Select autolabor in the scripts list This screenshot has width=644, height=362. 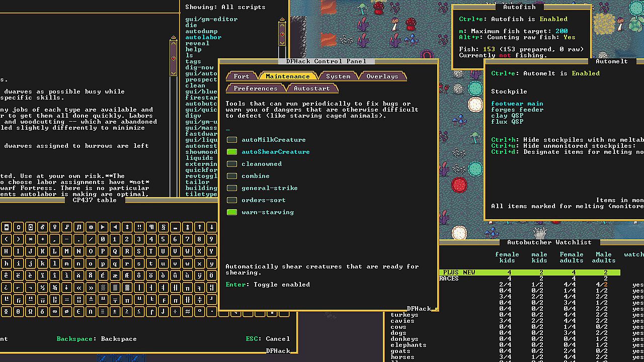[203, 37]
